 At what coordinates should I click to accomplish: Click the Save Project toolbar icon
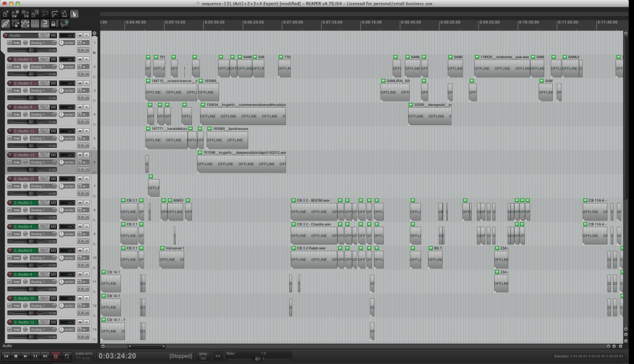point(25,14)
